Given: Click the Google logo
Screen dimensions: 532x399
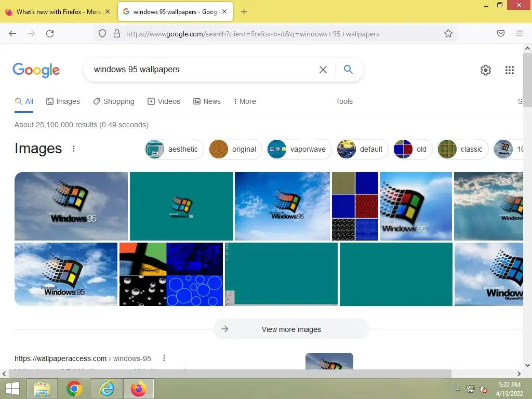Looking at the screenshot, I should click(x=36, y=70).
